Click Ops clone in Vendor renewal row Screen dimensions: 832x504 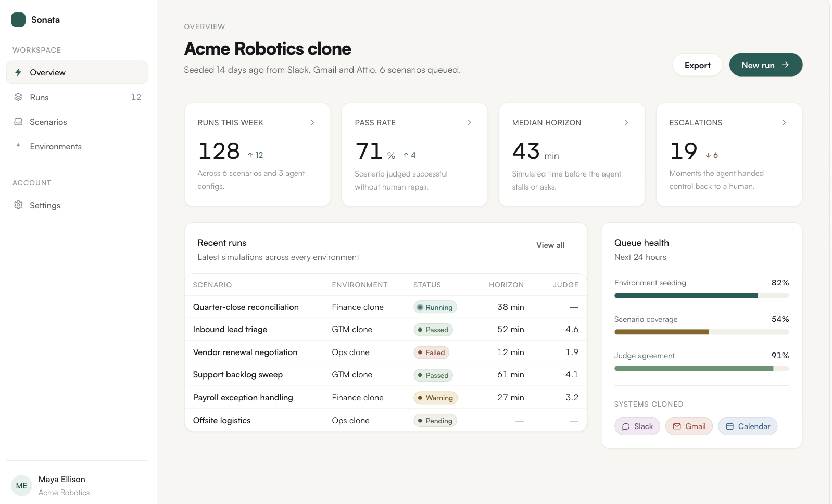point(351,352)
